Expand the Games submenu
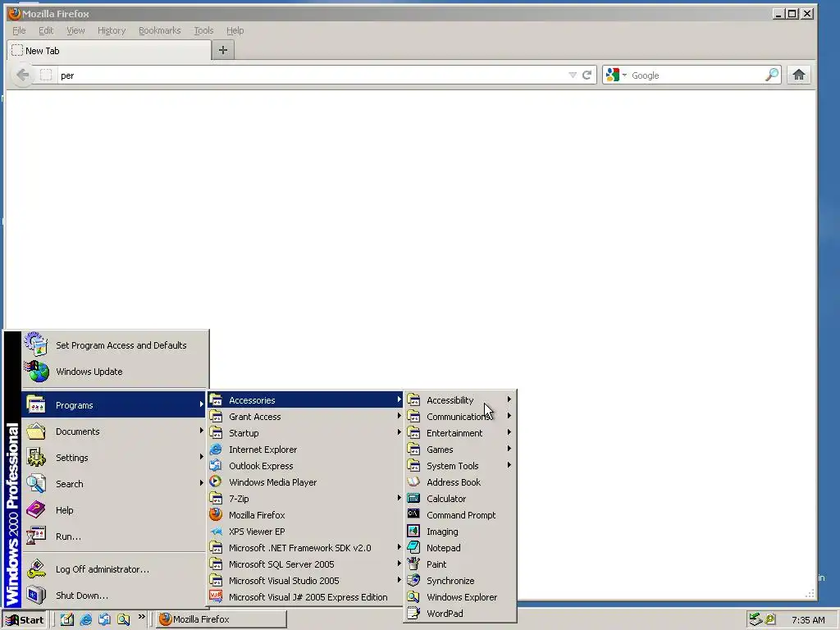 (460, 450)
